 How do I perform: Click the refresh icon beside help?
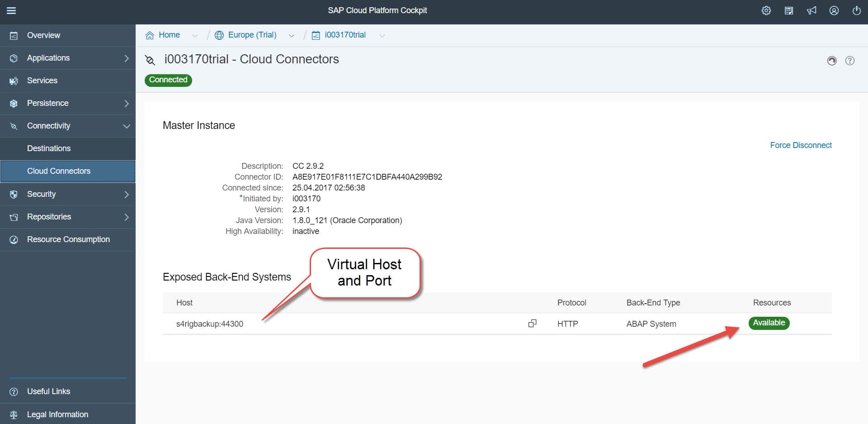tap(832, 61)
